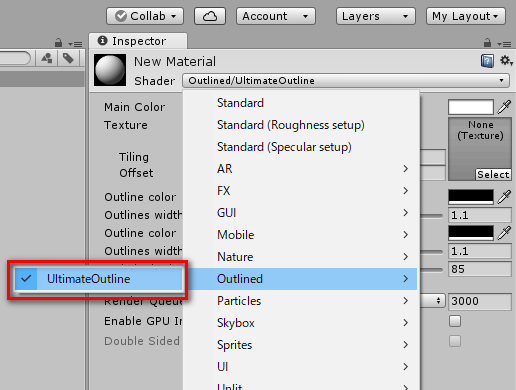The height and width of the screenshot is (390, 516).
Task: Click the search by label tag icon
Action: [x=68, y=58]
